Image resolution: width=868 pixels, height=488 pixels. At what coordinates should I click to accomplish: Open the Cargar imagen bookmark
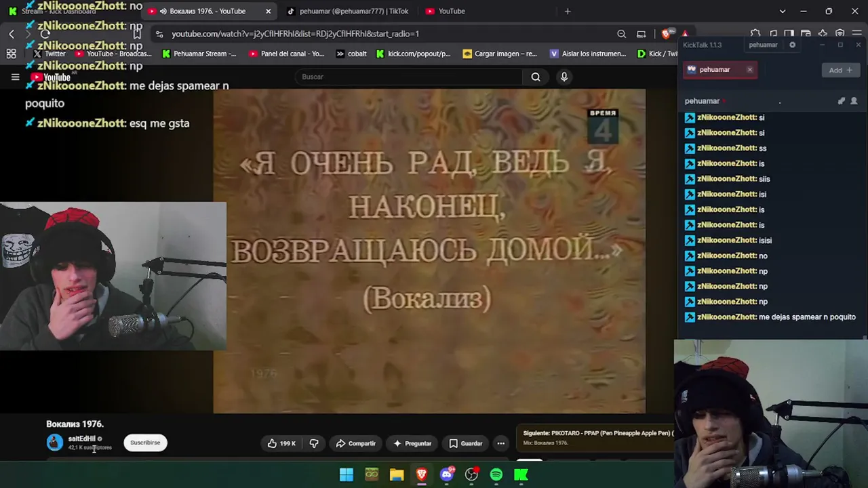[500, 54]
